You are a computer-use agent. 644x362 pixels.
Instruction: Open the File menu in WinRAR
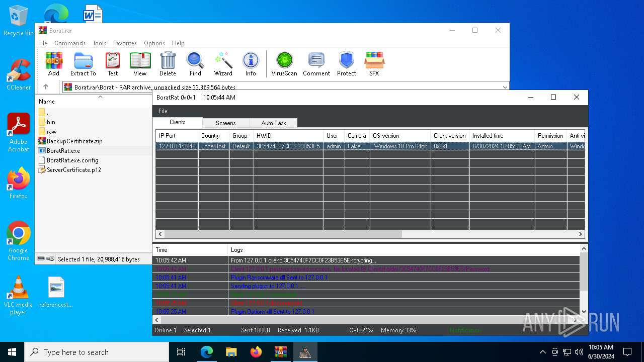pos(43,43)
